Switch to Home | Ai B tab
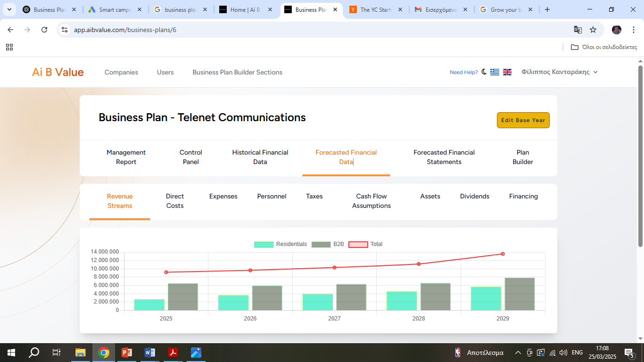 coord(245,9)
